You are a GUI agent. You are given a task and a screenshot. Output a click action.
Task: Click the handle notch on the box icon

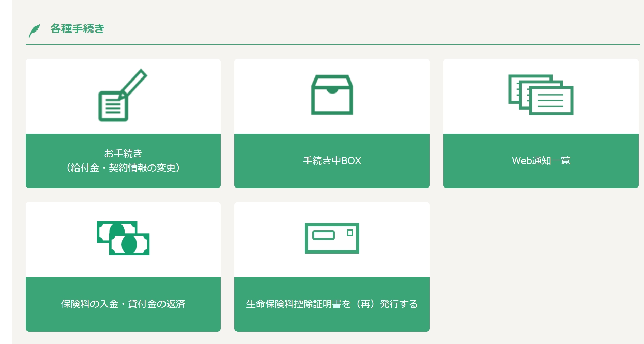tap(332, 90)
